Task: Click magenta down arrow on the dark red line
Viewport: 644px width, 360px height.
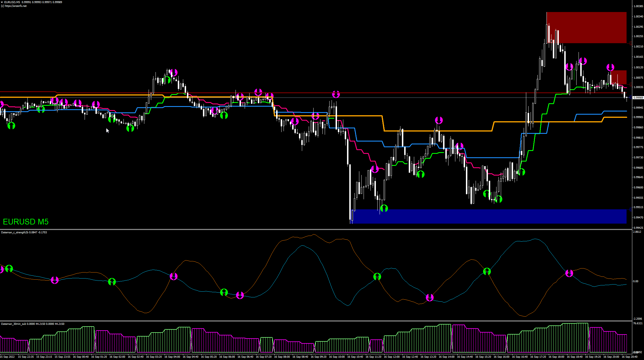Action: (x=336, y=94)
